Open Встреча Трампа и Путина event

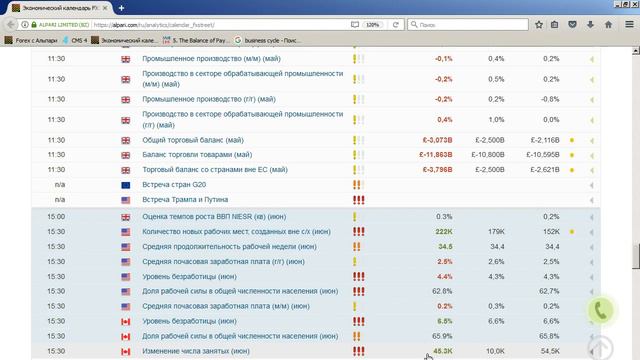[185, 200]
